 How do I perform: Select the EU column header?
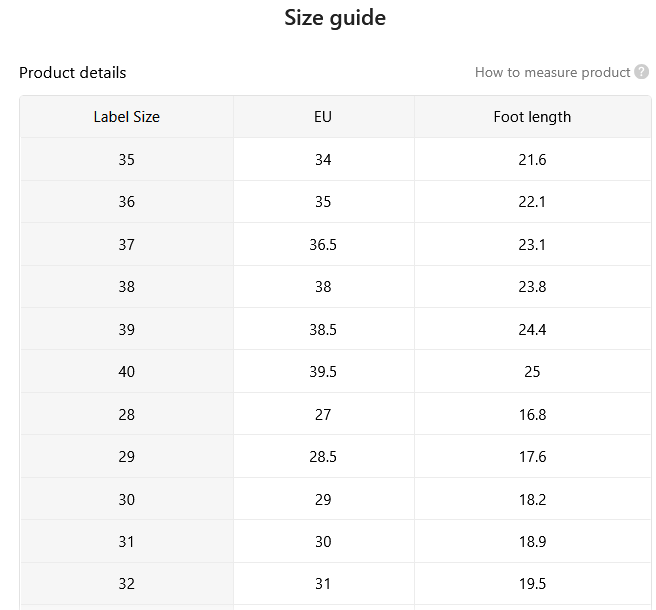tap(323, 117)
